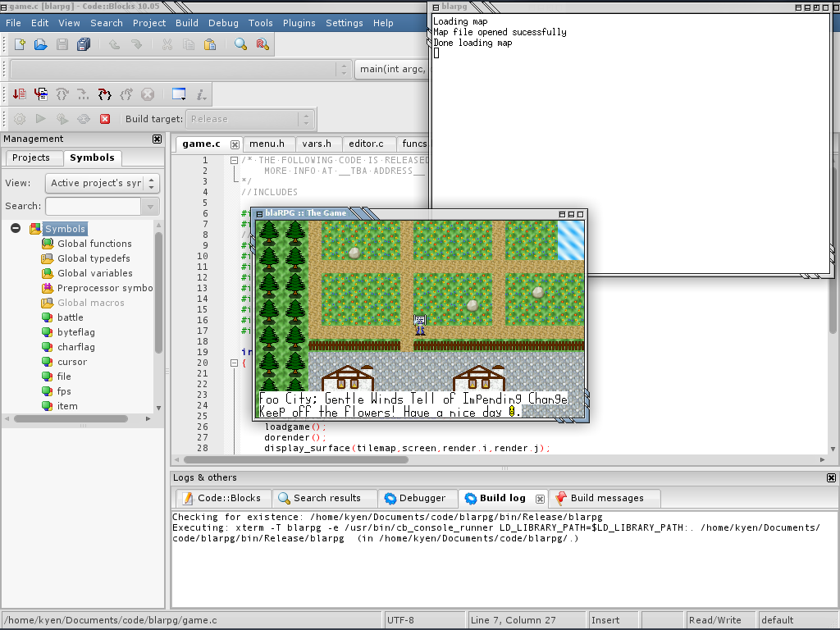Click the Run to cursor debug icon
This screenshot has height=630, width=840.
click(40, 94)
